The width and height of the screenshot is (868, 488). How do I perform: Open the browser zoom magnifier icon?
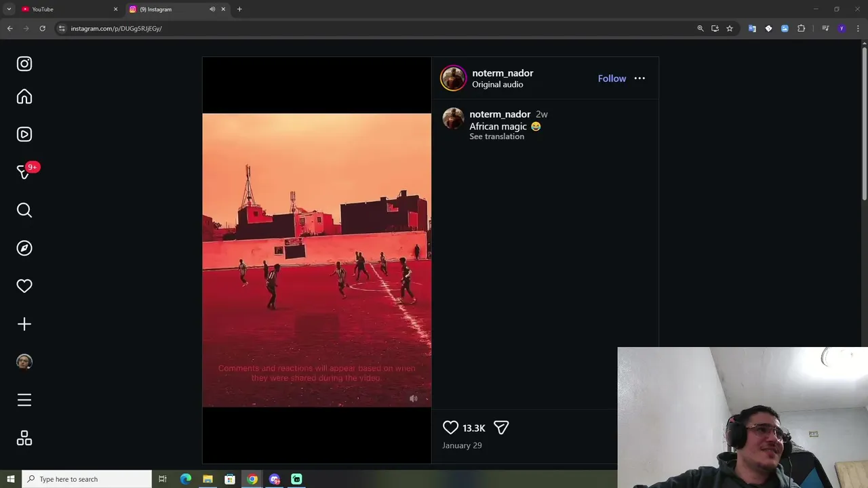coord(701,28)
